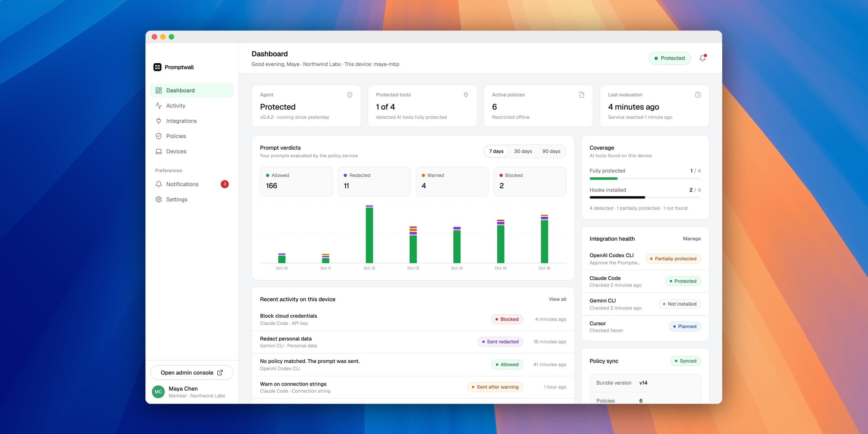
Task: Open Integrations page
Action: (x=192, y=121)
